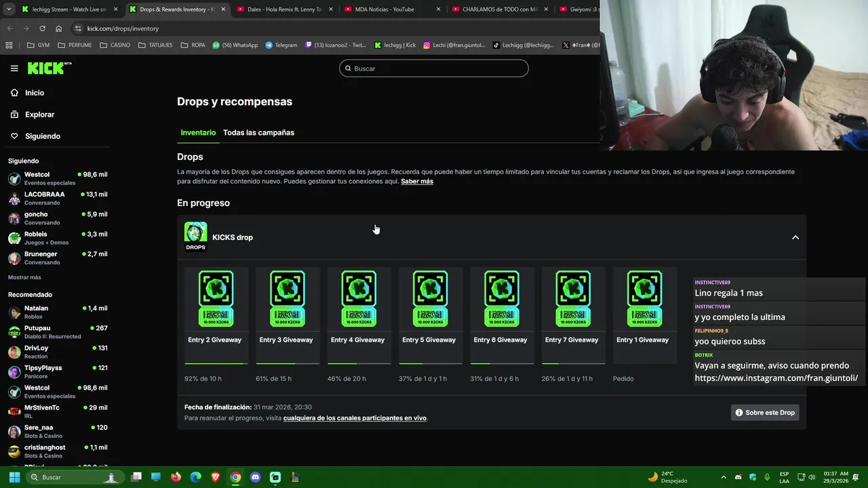
Task: Open the Instagram Lechi bookmark
Action: 454,45
